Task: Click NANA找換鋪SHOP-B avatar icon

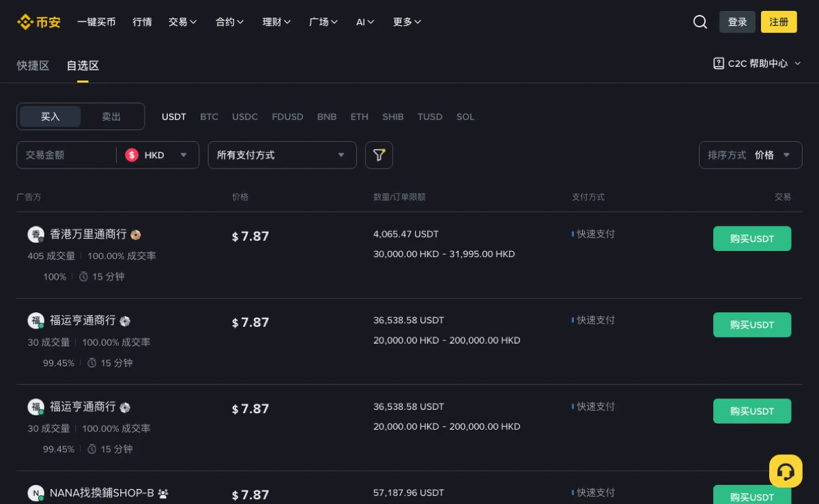Action: tap(36, 493)
